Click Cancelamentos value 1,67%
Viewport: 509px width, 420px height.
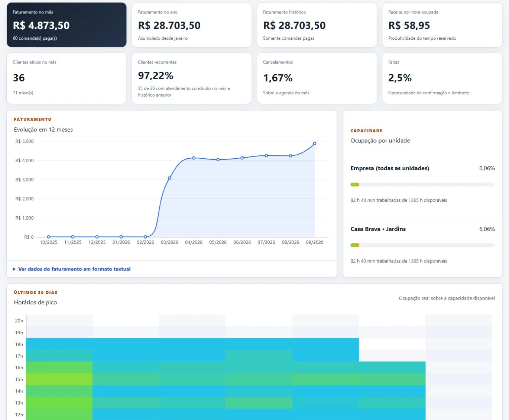tap(278, 78)
